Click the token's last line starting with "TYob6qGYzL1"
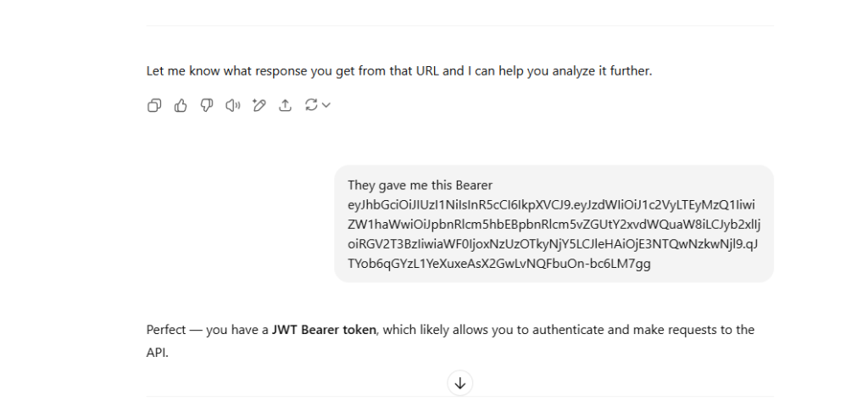The image size is (868, 401). click(x=499, y=264)
